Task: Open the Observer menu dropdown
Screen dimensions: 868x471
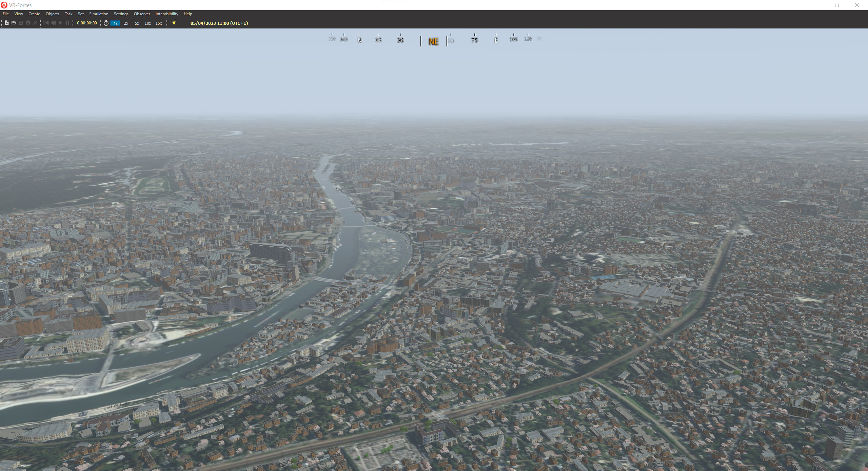Action: coord(142,14)
